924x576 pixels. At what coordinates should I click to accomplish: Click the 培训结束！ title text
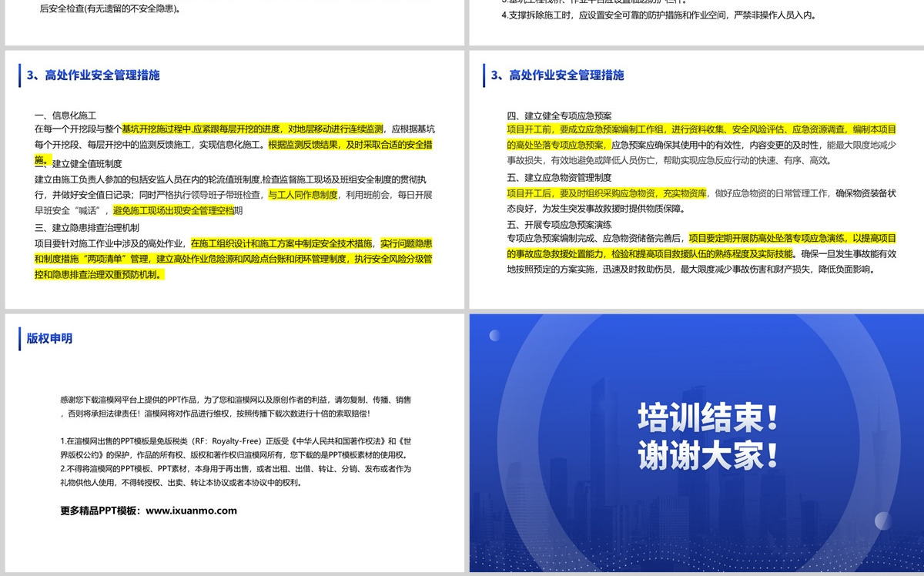708,418
